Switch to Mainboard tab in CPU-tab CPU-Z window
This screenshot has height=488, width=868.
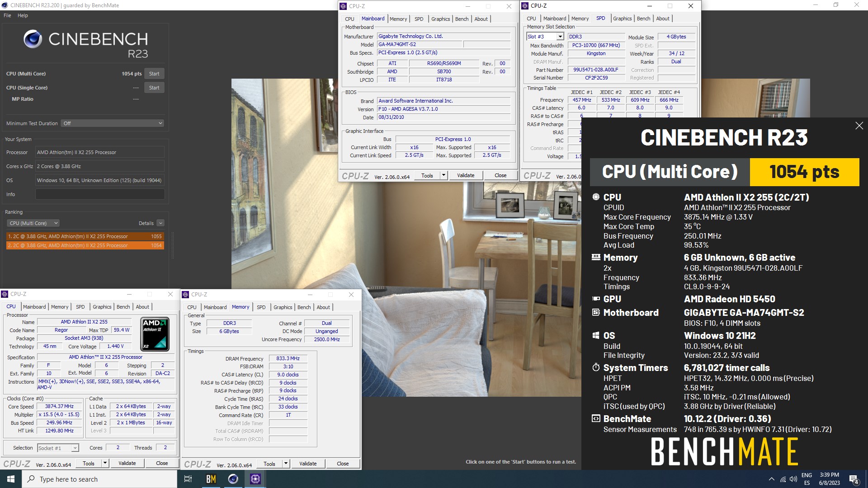click(34, 307)
